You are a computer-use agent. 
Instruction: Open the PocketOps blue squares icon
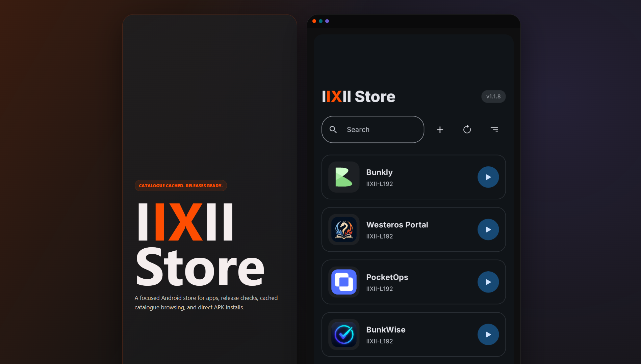344,282
